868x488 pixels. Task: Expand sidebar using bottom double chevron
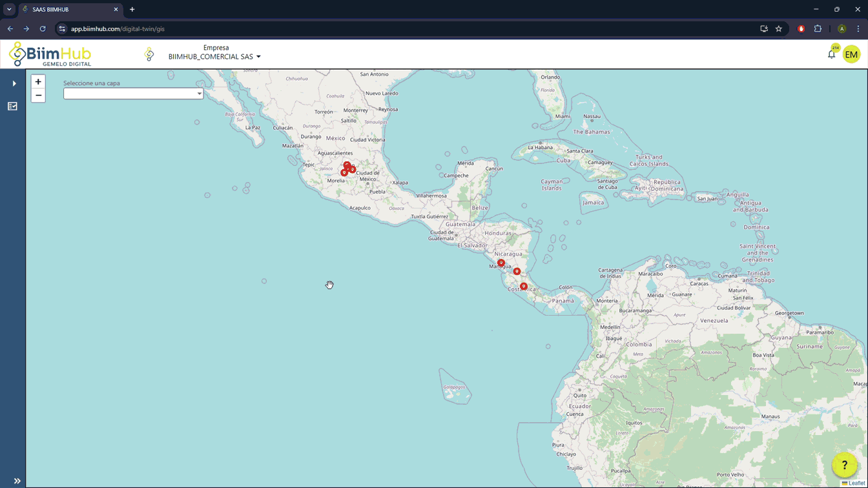coord(17,481)
